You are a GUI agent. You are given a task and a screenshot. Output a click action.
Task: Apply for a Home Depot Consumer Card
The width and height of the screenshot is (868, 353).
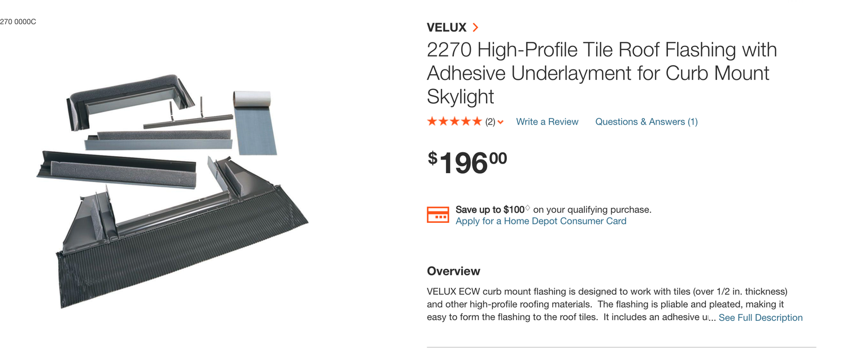click(x=541, y=221)
